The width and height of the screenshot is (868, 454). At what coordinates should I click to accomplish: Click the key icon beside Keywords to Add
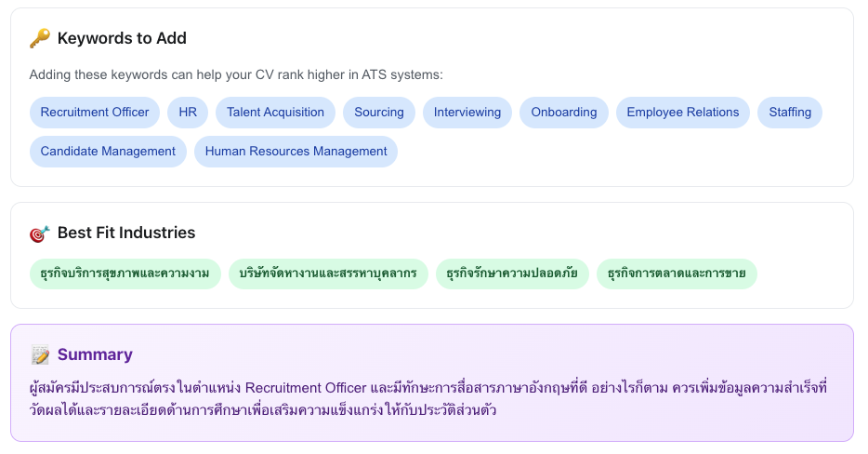pyautogui.click(x=39, y=38)
